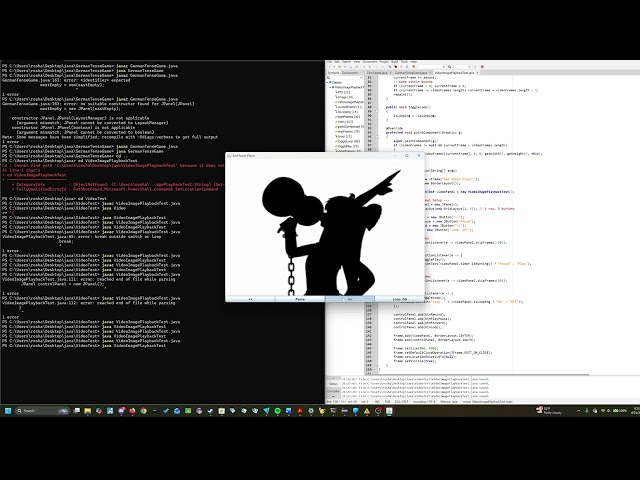Select the Documents sidebar tab
640x480 pixels.
(x=350, y=73)
